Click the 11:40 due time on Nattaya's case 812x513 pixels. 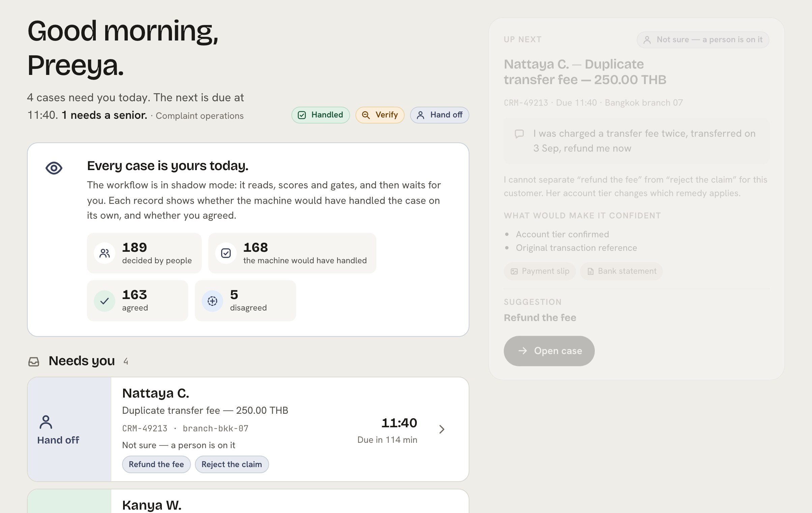tap(399, 423)
